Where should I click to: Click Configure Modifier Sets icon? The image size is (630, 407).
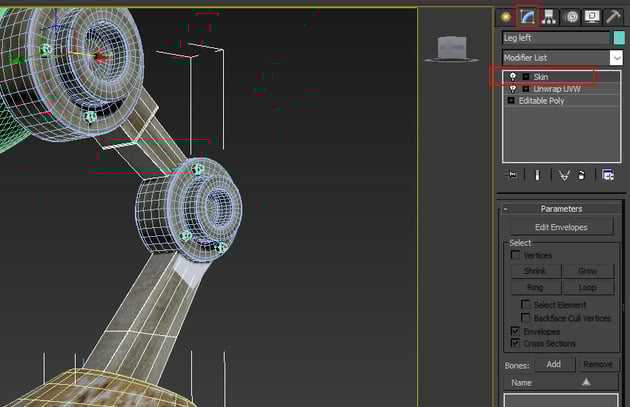click(x=608, y=175)
